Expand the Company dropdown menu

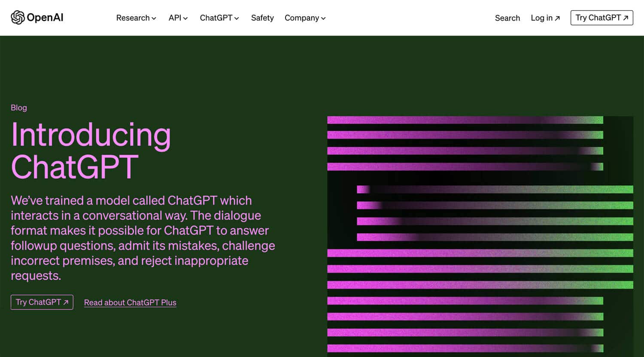[305, 18]
